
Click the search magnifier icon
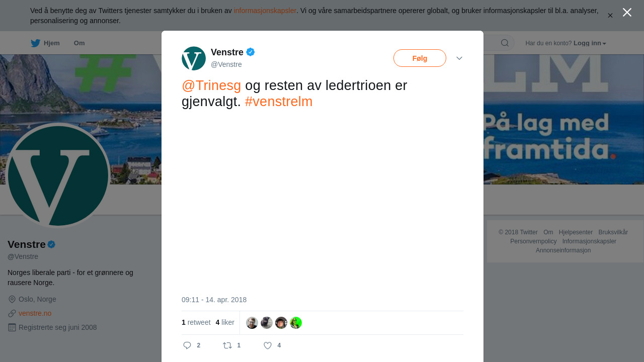[505, 43]
